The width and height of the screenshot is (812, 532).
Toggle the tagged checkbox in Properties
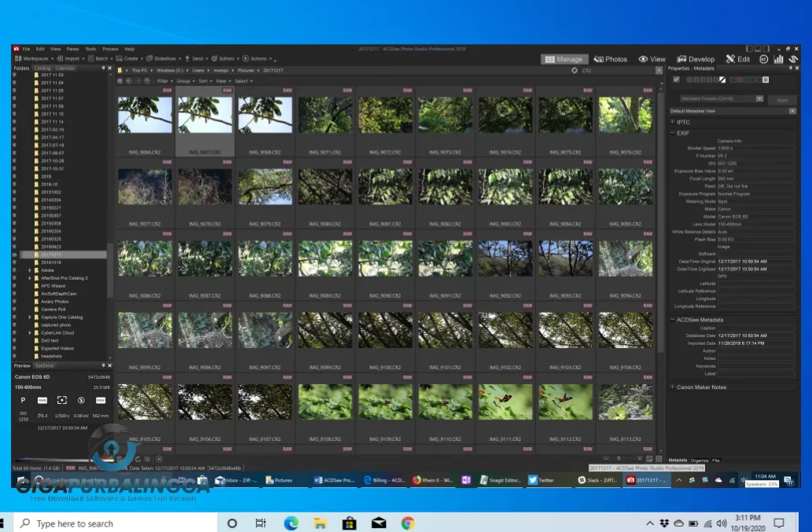(x=676, y=79)
